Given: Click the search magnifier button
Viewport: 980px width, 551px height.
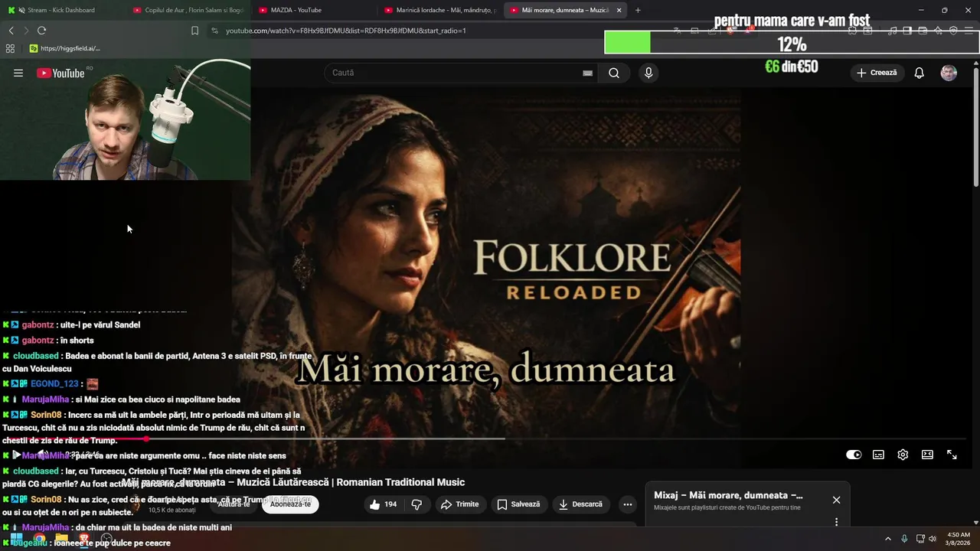Looking at the screenshot, I should click(x=614, y=73).
